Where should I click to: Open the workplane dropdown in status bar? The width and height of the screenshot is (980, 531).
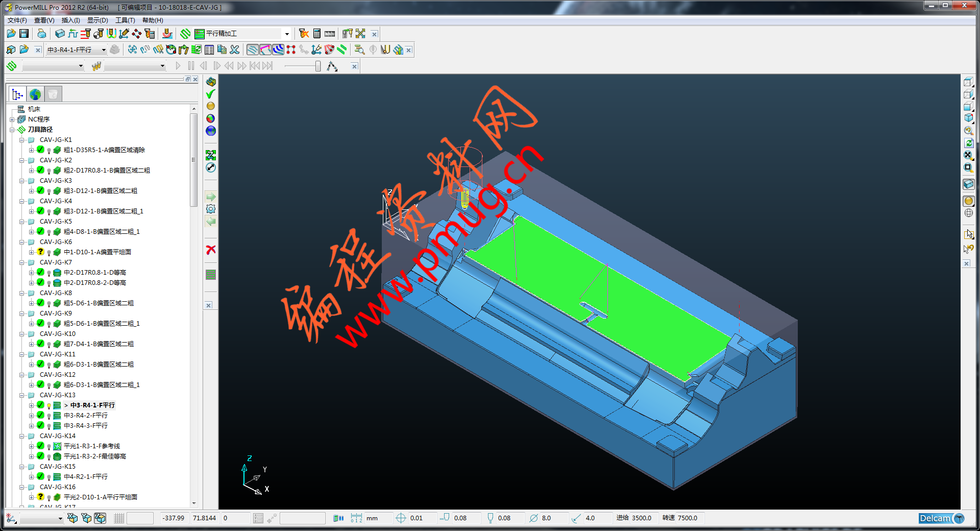(x=60, y=519)
